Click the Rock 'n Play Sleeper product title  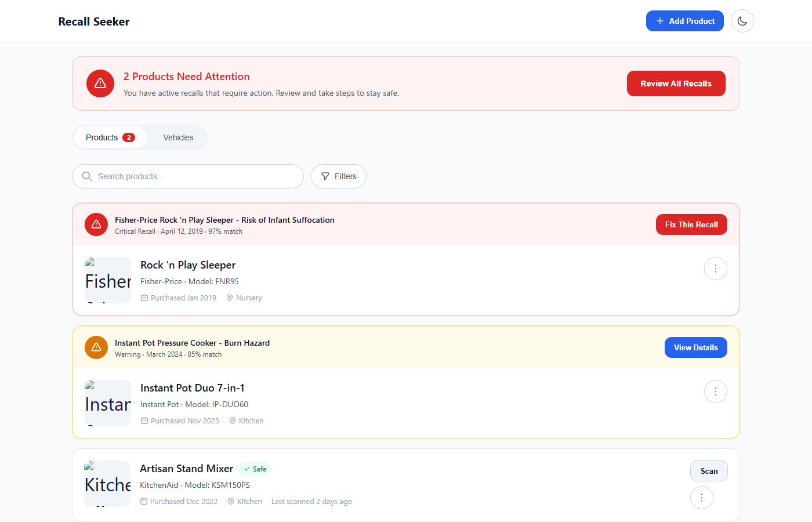pos(188,265)
